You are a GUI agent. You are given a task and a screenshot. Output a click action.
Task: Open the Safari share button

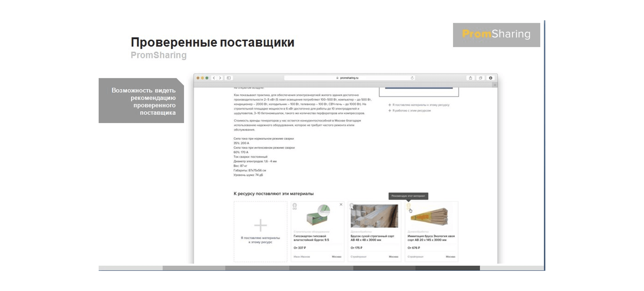(x=470, y=78)
